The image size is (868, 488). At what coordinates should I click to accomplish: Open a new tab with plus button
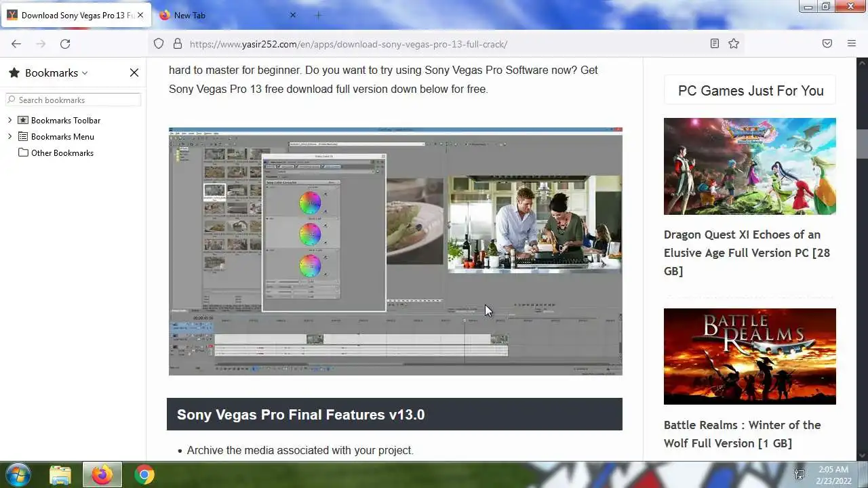click(x=318, y=15)
